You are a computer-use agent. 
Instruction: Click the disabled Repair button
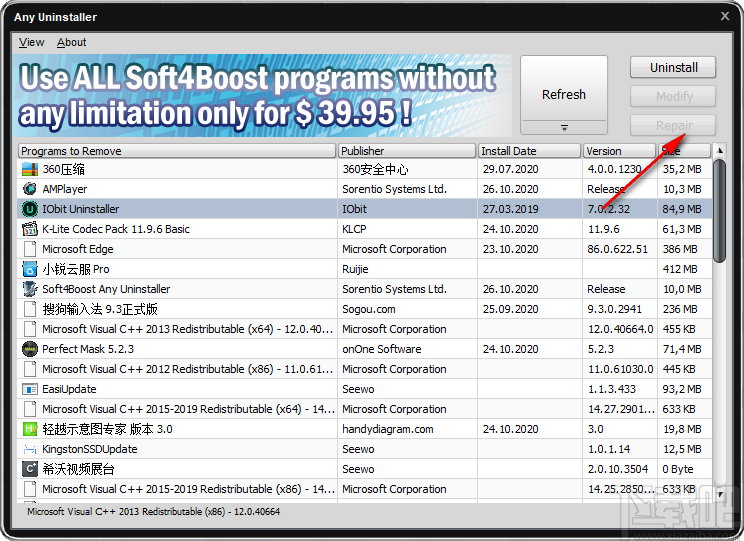tap(673, 126)
